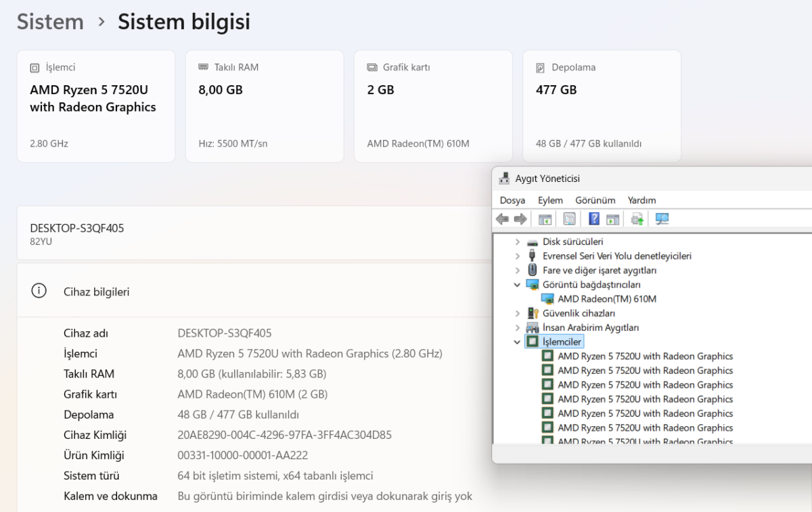Expand the İnsan Arabirim Aygıtları node
Viewport: 812px width, 512px height.
(x=518, y=327)
